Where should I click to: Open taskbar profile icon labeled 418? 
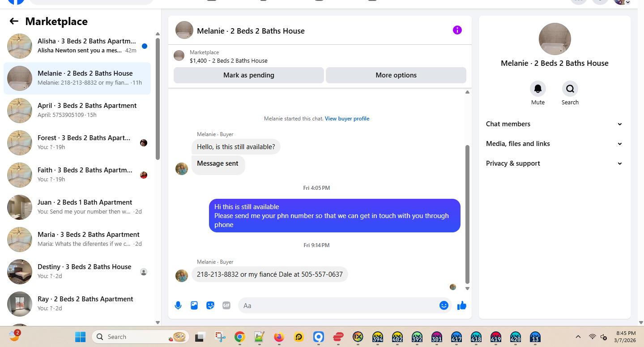pos(476,337)
